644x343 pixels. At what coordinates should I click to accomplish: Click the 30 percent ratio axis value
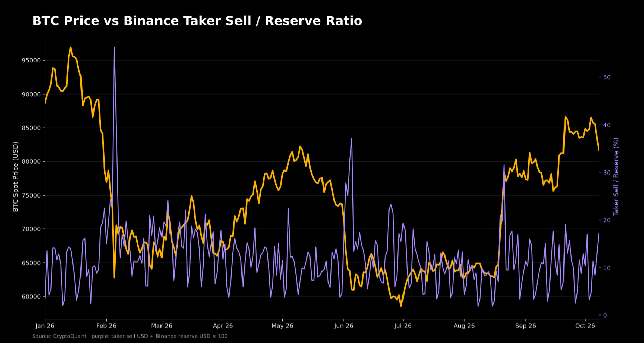coord(607,173)
